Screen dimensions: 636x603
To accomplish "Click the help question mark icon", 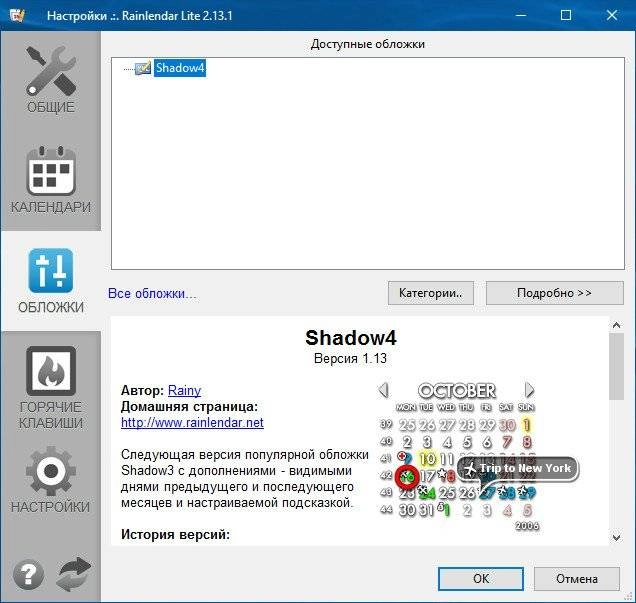I will point(28,575).
